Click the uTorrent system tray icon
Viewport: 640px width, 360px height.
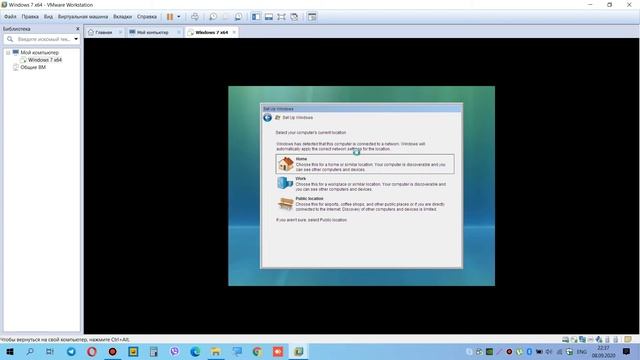(519, 351)
